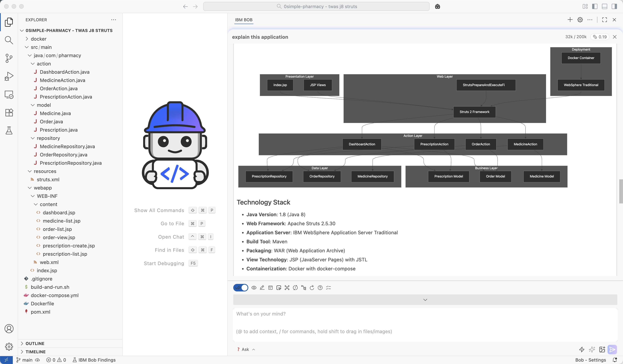Open struts.xml from the file tree
This screenshot has height=364, width=623.
[48, 179]
